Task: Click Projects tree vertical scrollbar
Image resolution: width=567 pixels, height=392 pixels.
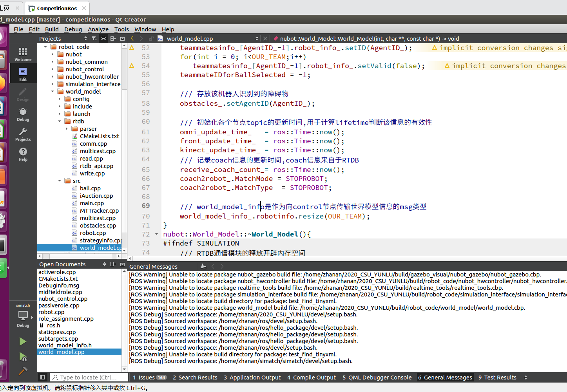Action: pyautogui.click(x=124, y=147)
